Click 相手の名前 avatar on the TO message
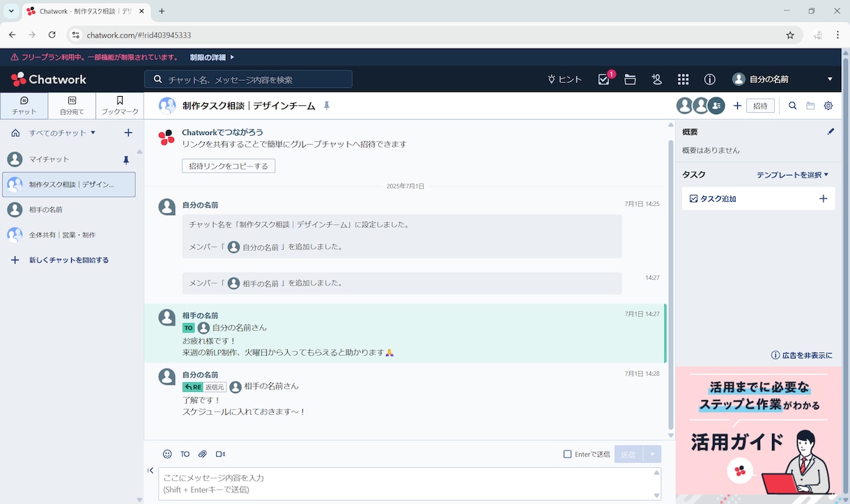 tap(167, 317)
